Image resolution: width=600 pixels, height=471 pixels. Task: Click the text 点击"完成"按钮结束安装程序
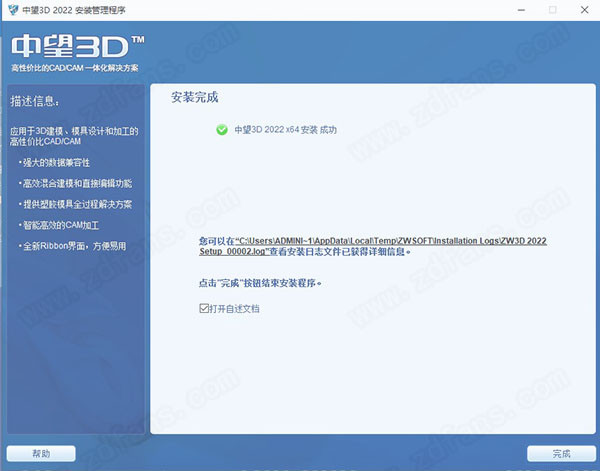click(259, 283)
